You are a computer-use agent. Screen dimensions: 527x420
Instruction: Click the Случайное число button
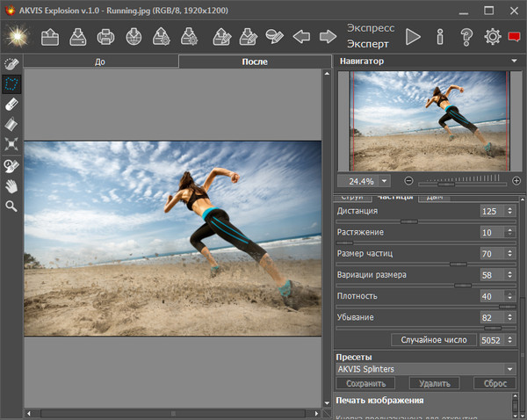click(x=433, y=340)
